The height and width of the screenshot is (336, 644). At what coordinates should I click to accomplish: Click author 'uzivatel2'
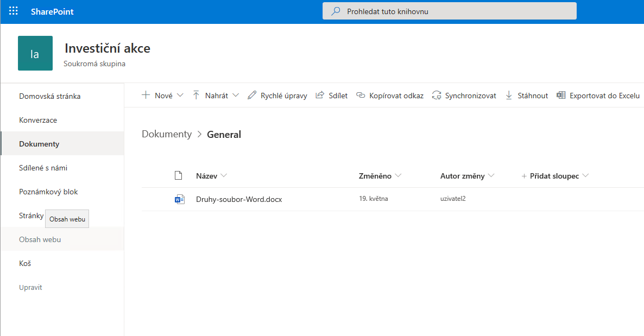453,199
